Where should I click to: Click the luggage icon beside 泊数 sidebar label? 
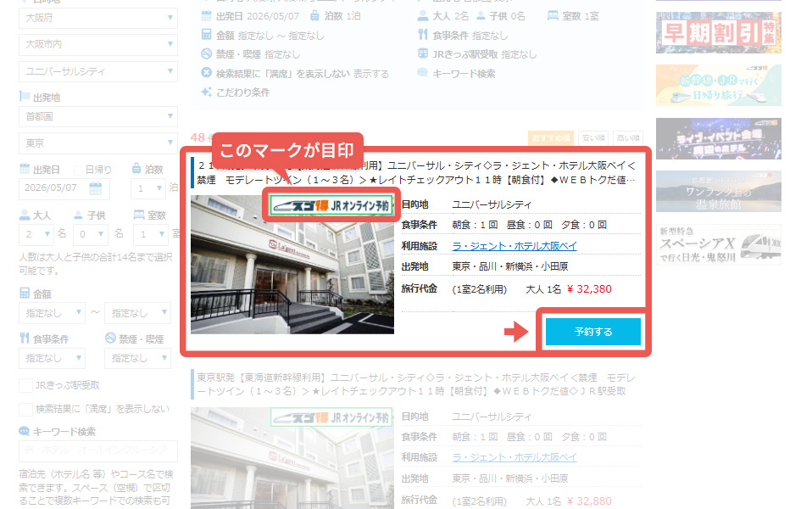point(136,169)
